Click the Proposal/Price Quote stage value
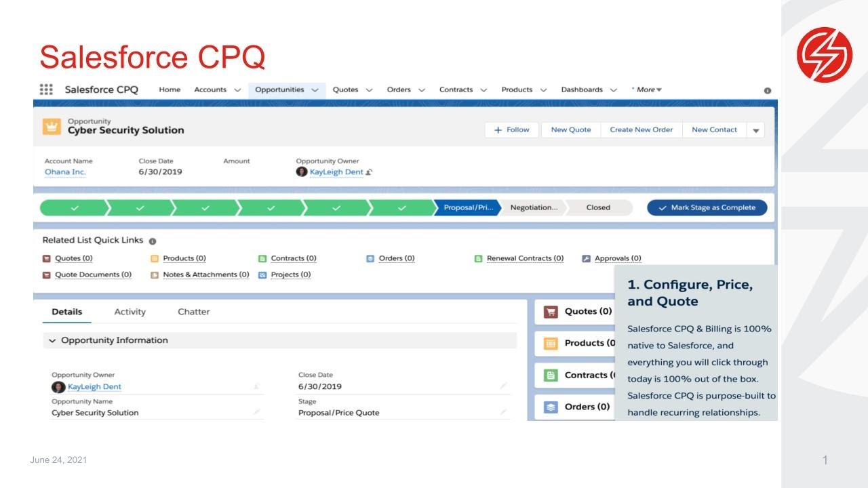 point(339,413)
